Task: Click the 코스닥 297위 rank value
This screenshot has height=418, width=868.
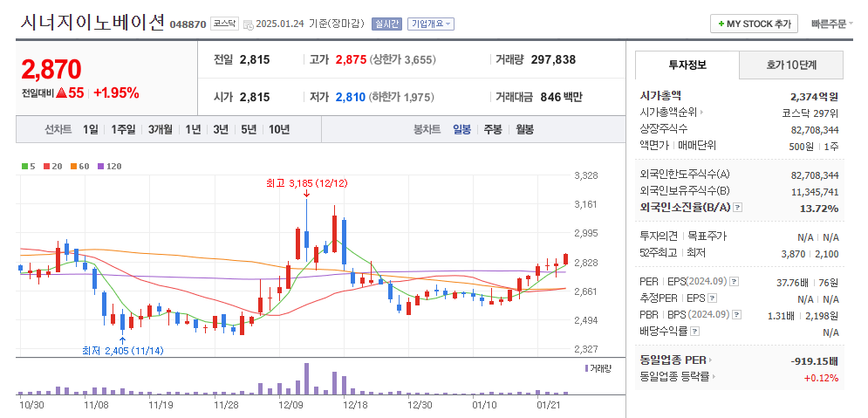Action: click(811, 113)
